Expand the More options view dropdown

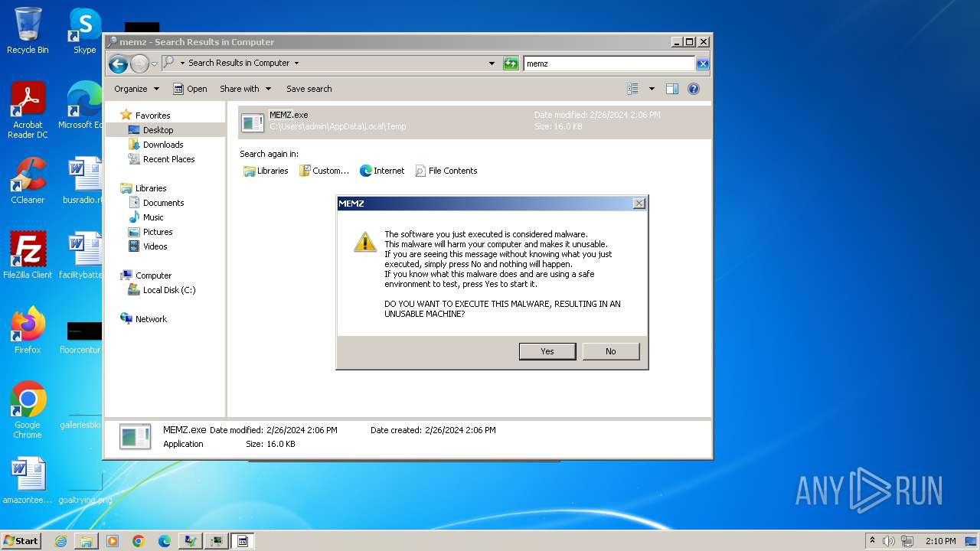pyautogui.click(x=652, y=89)
